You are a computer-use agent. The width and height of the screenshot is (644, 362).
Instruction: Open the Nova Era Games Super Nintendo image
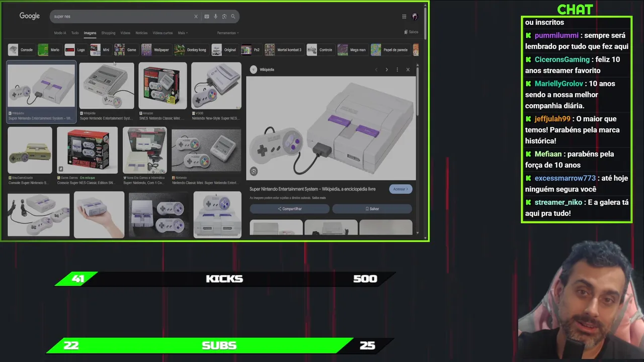click(145, 150)
